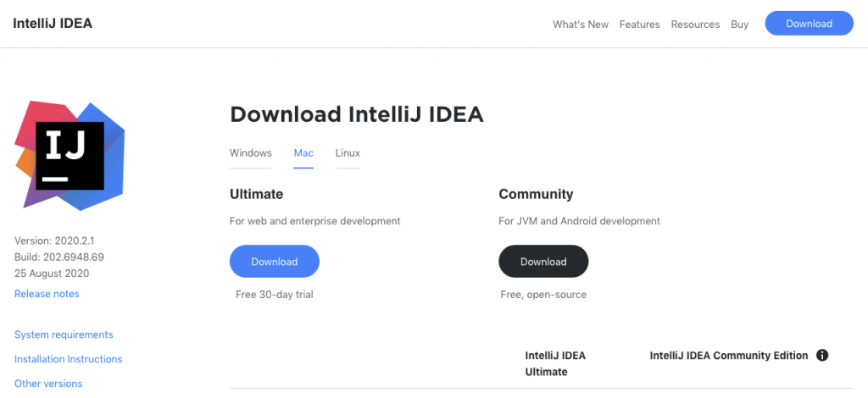Click the Build: 202.6948.69 text

59,257
